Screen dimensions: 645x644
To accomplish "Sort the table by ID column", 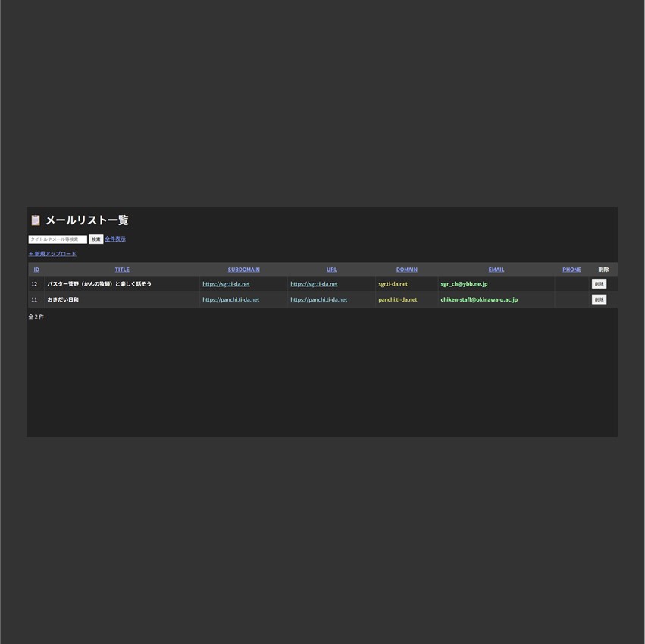I will point(36,270).
